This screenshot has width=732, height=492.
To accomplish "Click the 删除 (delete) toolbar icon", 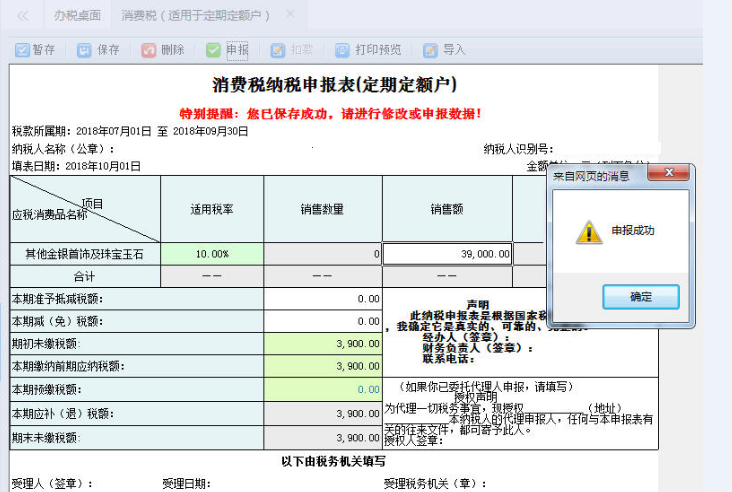I will [x=149, y=49].
